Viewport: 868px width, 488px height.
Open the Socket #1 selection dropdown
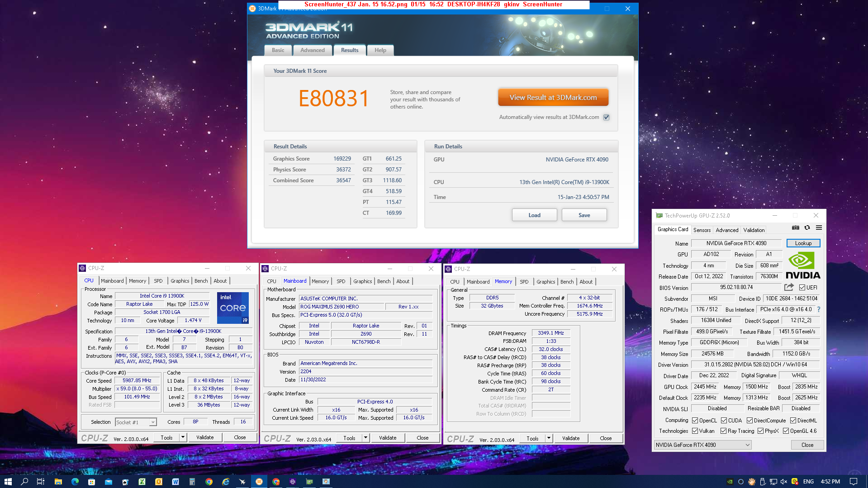(136, 422)
